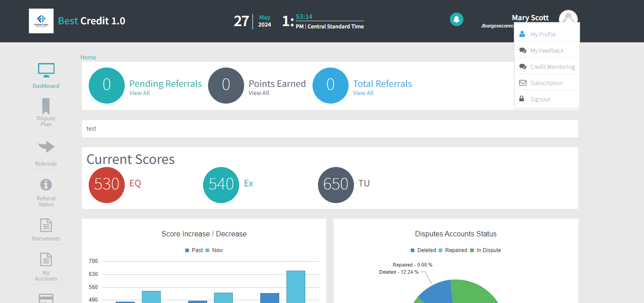Click the 'Deleted - 12.24 %' label
Screen dimensions: 644x303
(399, 272)
